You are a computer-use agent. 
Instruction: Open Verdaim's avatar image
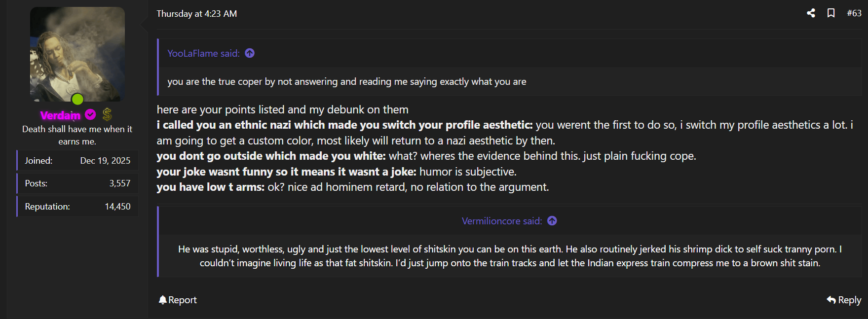77,52
